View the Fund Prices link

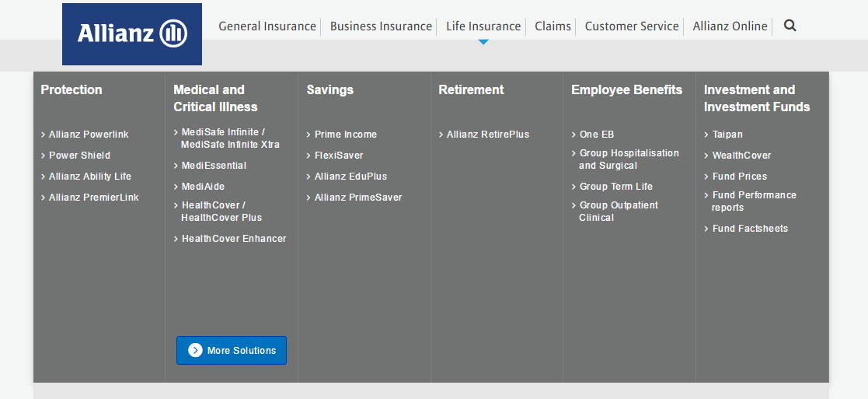(739, 177)
